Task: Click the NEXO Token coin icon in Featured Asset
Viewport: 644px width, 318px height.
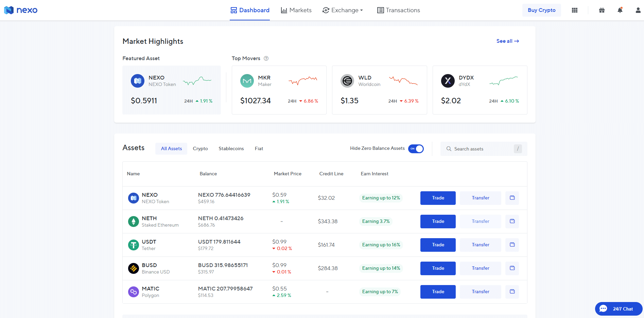Action: point(138,81)
